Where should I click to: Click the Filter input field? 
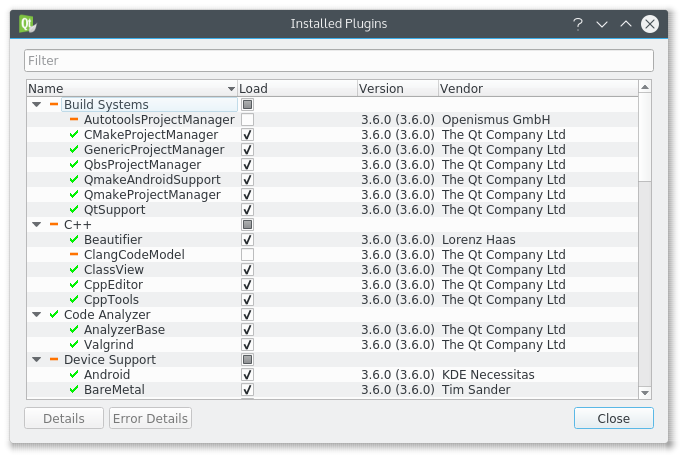coord(339,61)
